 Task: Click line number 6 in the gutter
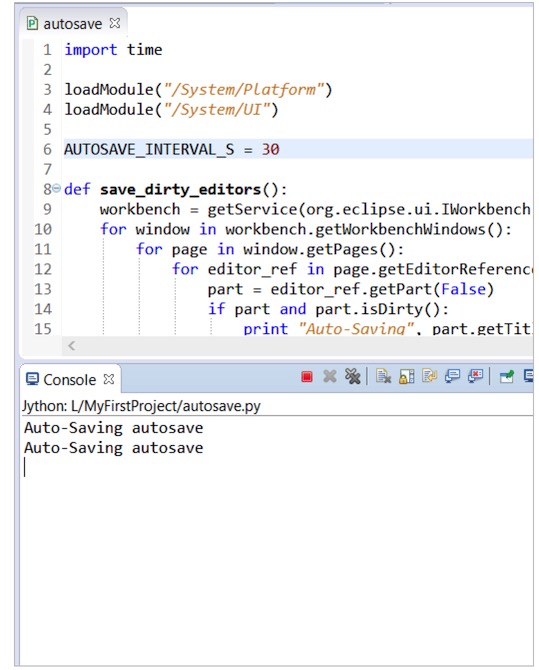click(47, 150)
